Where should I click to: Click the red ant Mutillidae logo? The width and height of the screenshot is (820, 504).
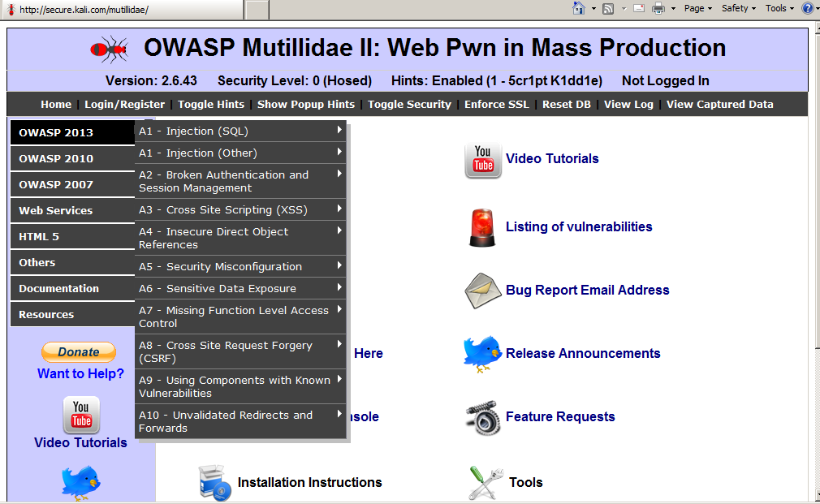[x=109, y=50]
